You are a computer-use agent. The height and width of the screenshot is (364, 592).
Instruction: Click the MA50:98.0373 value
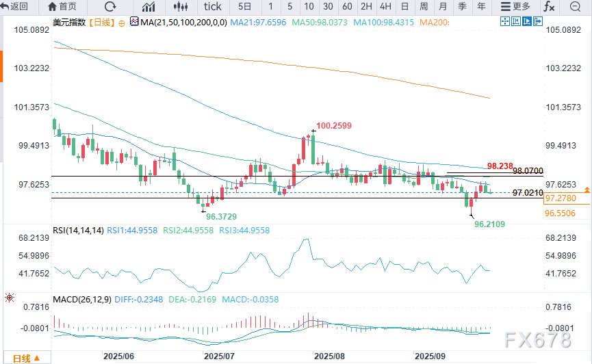click(x=320, y=23)
